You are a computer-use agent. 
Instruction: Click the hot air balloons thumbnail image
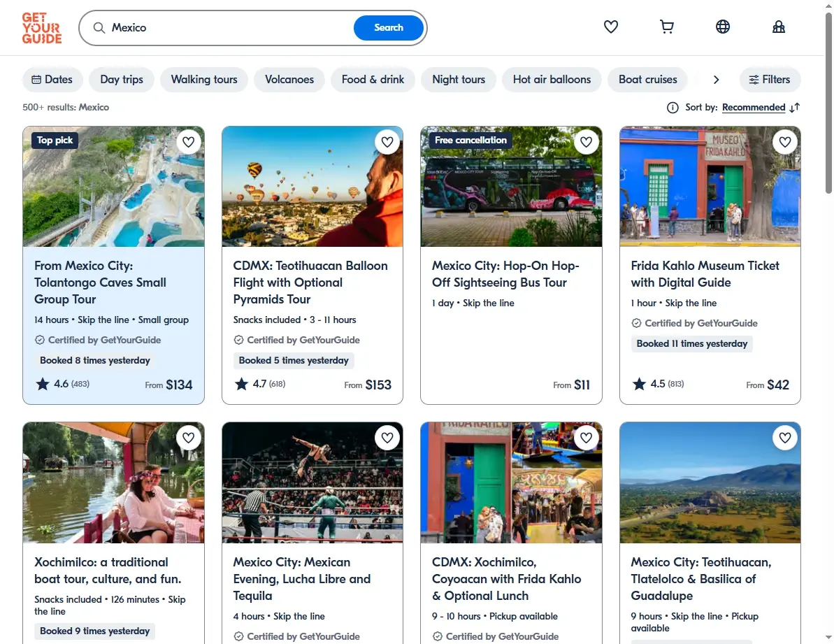point(312,187)
